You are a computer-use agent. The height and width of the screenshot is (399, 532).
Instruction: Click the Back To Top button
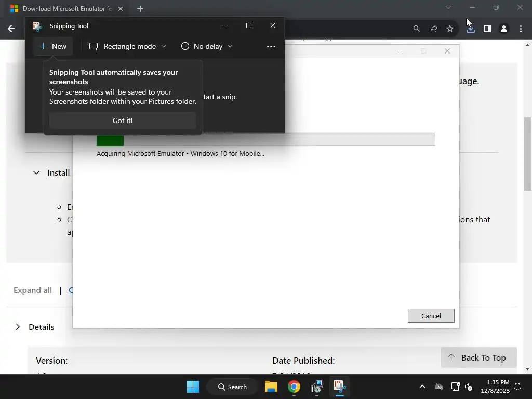[478, 357]
